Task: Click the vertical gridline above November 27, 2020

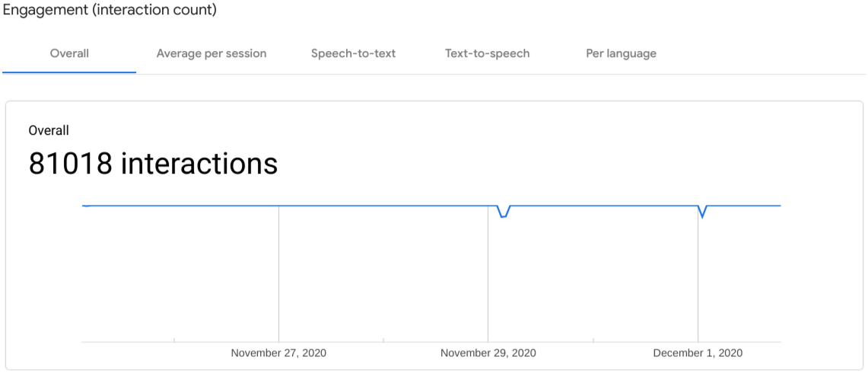Action: tap(278, 274)
